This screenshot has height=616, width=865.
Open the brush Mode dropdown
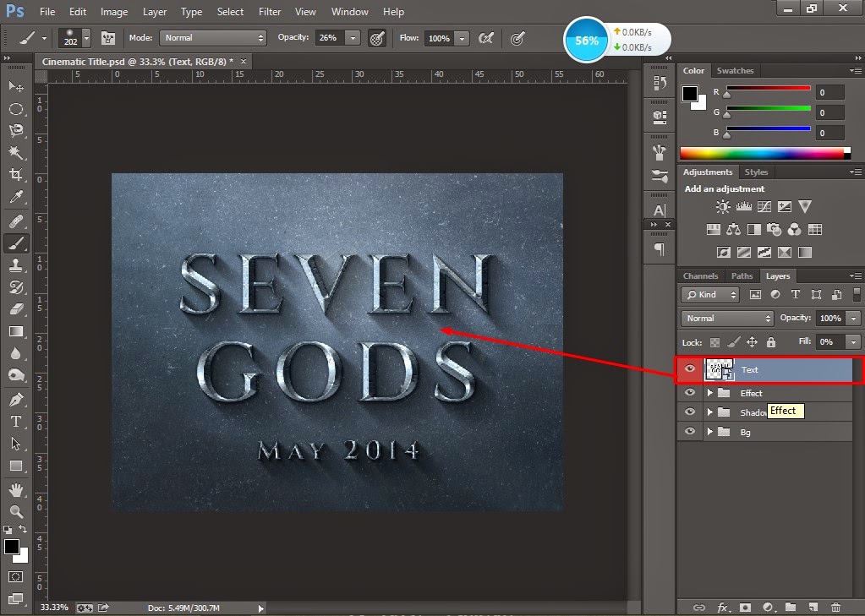[x=212, y=38]
